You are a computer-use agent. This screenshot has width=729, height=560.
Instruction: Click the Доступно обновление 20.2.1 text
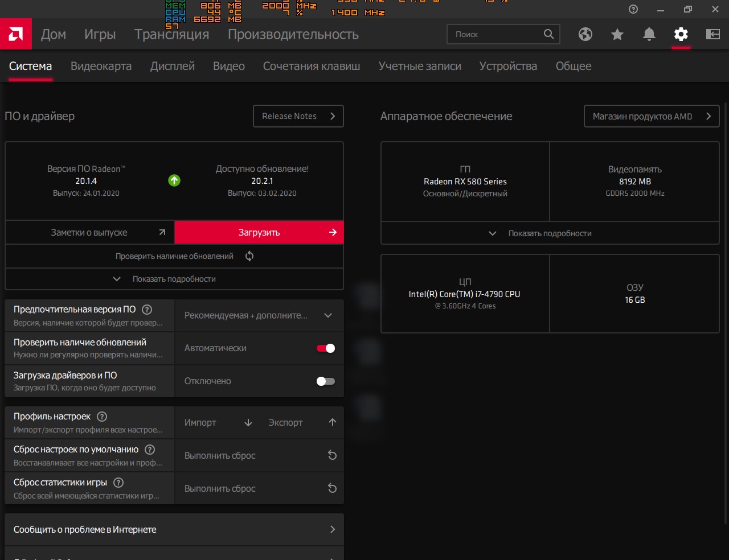[262, 181]
